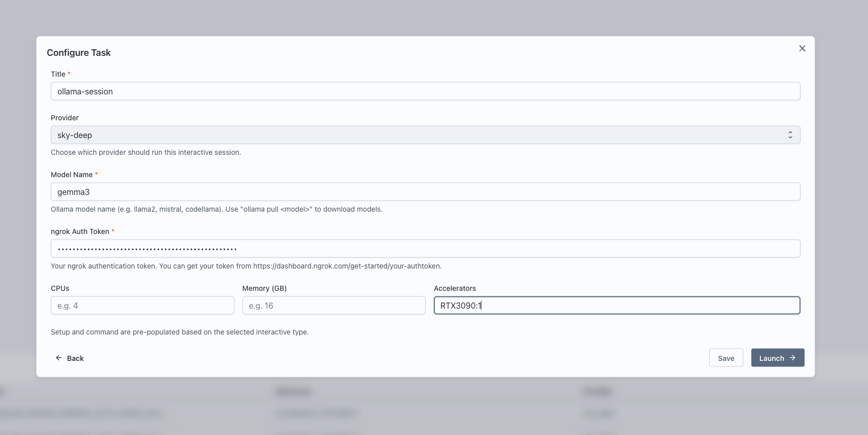Go back using the Back text

point(75,358)
